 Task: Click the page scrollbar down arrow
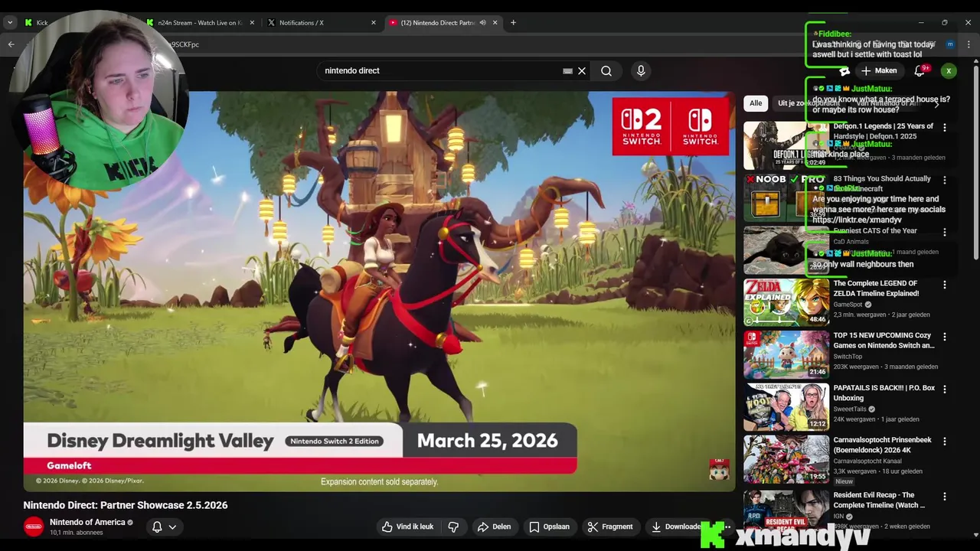tap(975, 535)
